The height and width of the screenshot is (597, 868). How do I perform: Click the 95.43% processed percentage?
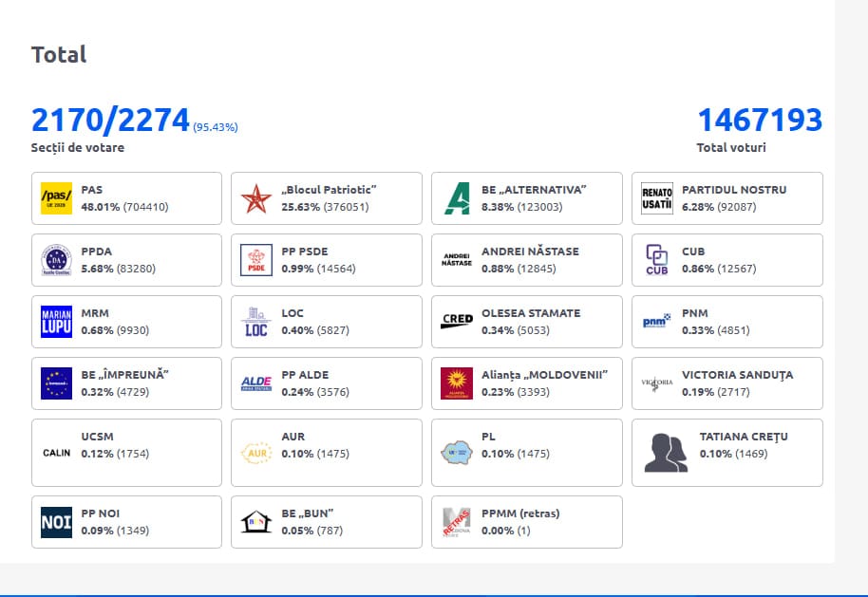(216, 127)
